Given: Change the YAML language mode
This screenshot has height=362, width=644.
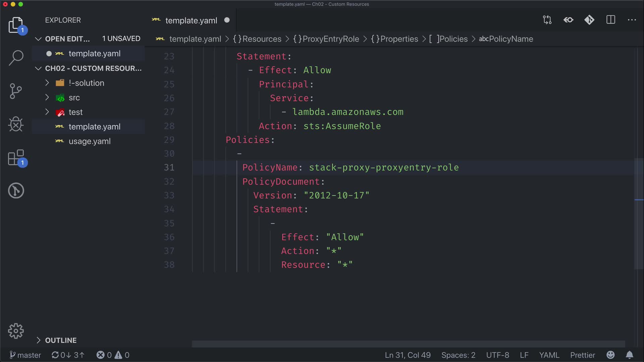Looking at the screenshot, I should point(549,355).
